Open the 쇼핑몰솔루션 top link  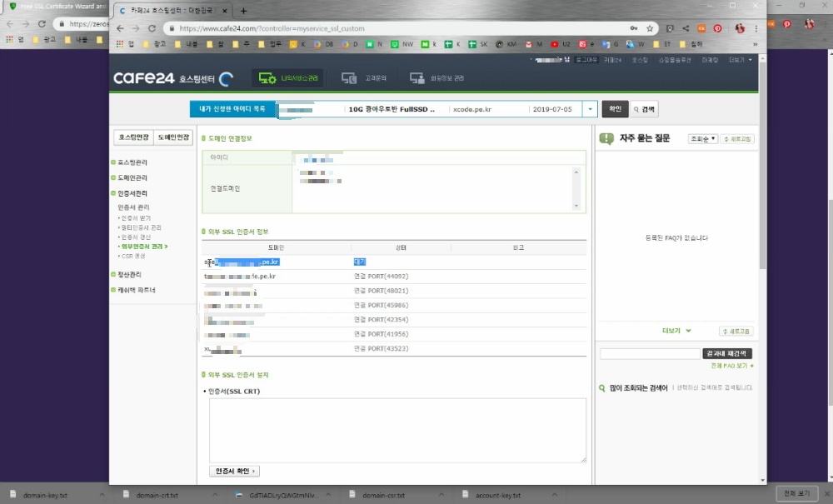coord(675,60)
